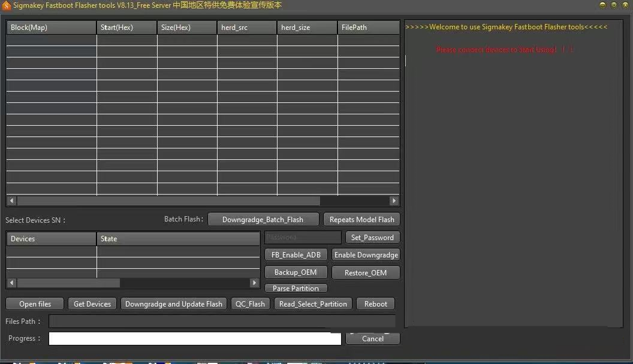This screenshot has height=364, width=633.
Task: Click the Sigmakey app icon in title bar
Action: pos(6,5)
